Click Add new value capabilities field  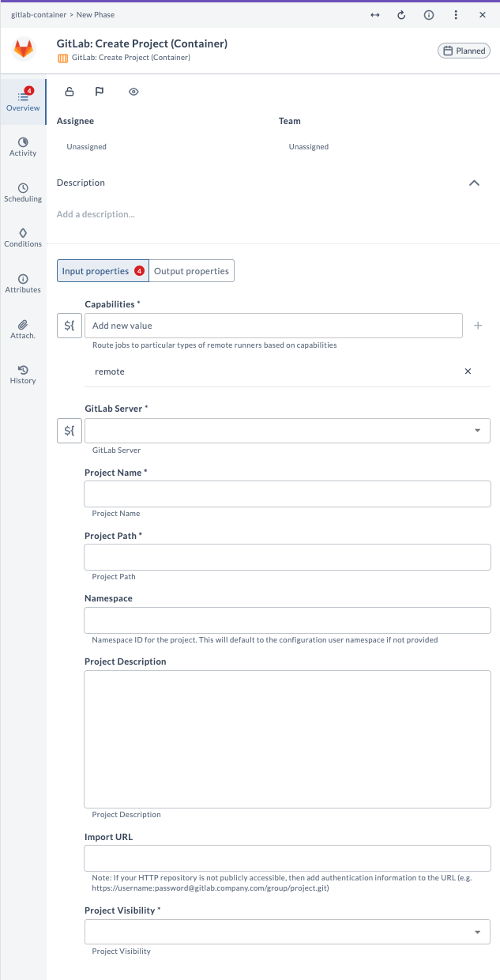click(x=273, y=326)
